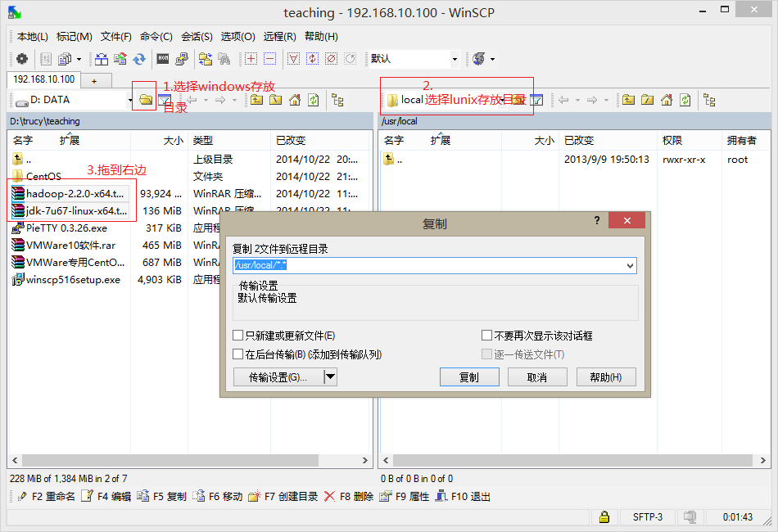This screenshot has height=532, width=778.
Task: Click the local panel filter icon
Action: (165, 100)
